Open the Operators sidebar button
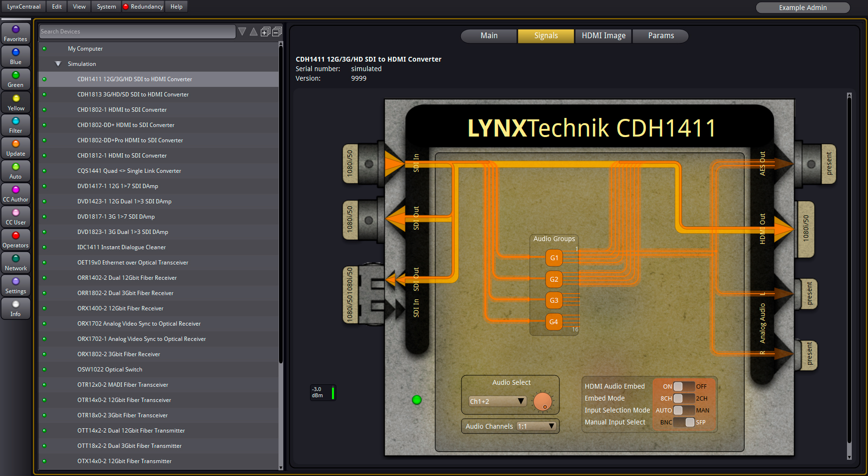 click(x=16, y=240)
